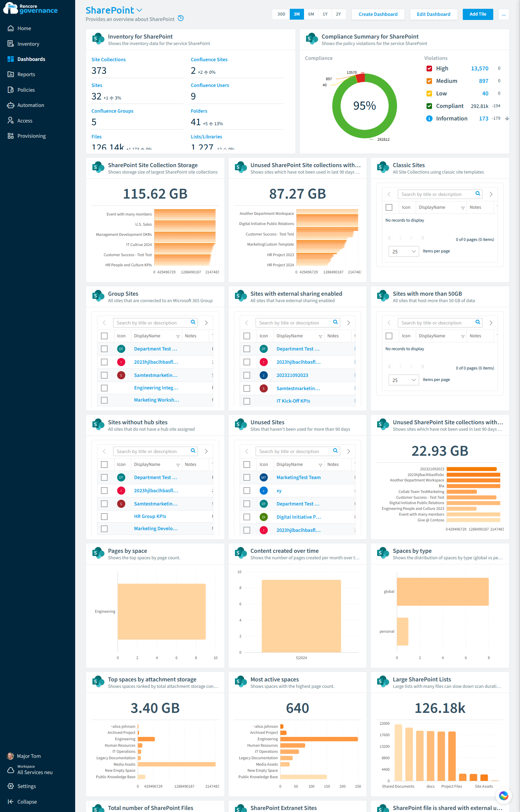Open the Access sidebar icon
Viewport: 520px width, 812px height.
click(10, 121)
